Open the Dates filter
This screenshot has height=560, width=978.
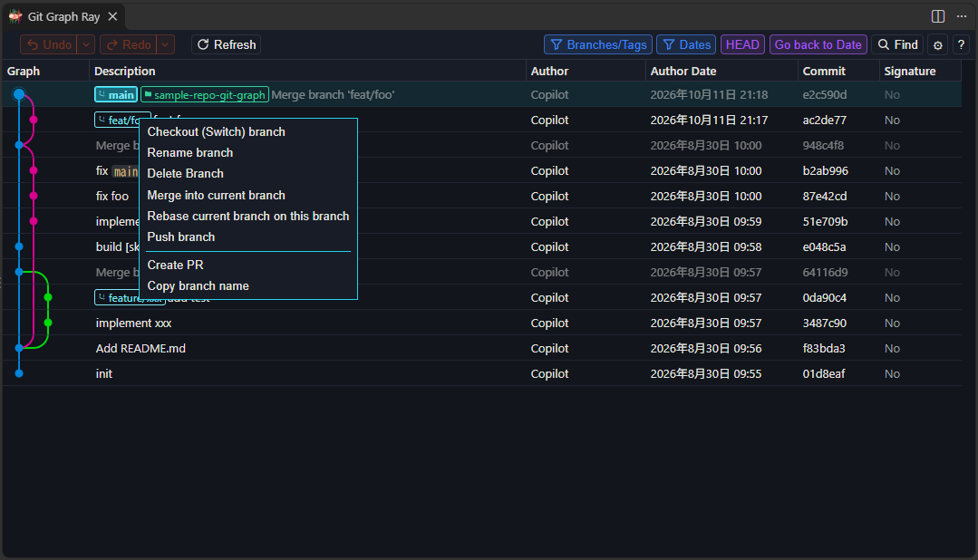click(686, 45)
